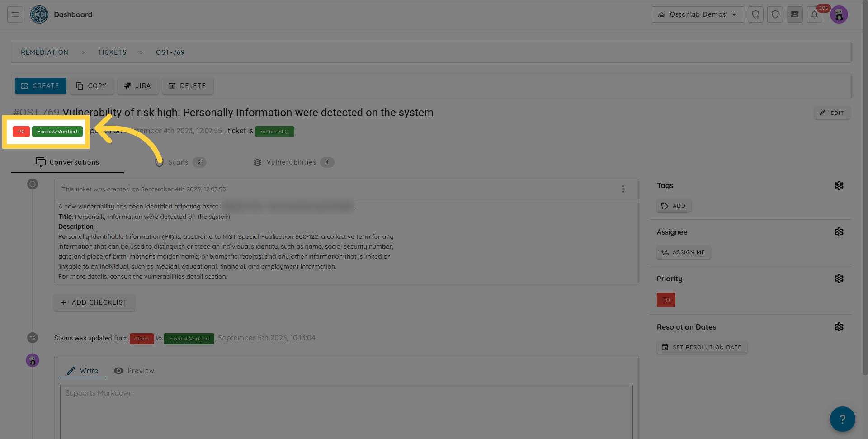The width and height of the screenshot is (868, 439).
Task: Open the hamburger navigation menu
Action: point(15,14)
